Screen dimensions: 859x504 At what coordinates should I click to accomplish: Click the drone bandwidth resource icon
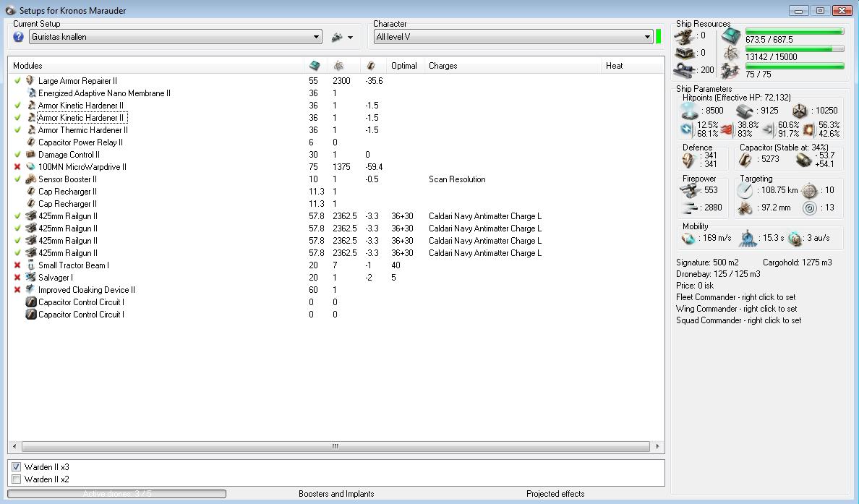coord(731,71)
